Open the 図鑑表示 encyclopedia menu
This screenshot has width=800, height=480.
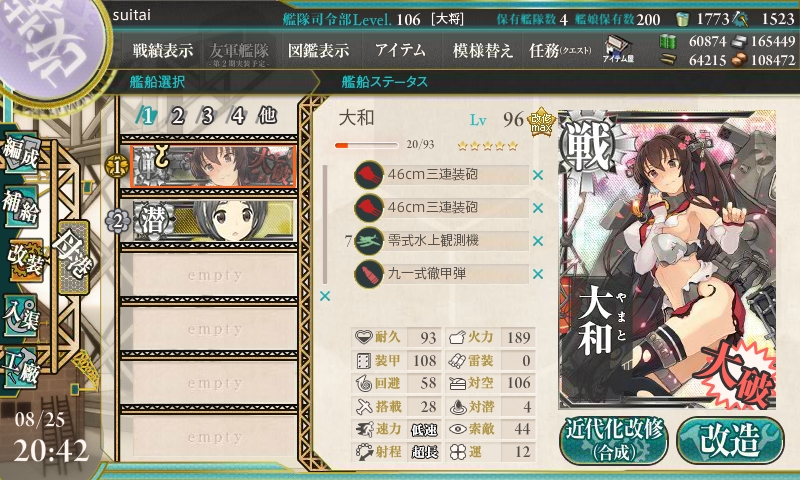coord(318,50)
